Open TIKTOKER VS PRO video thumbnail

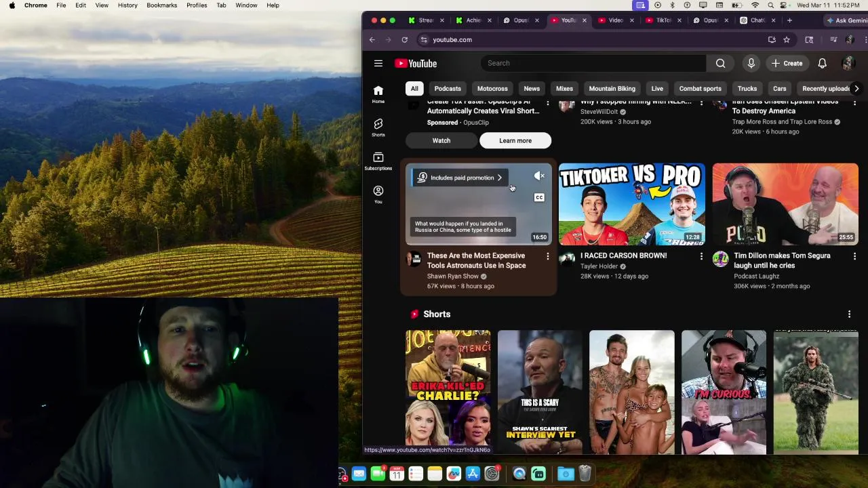tap(631, 204)
